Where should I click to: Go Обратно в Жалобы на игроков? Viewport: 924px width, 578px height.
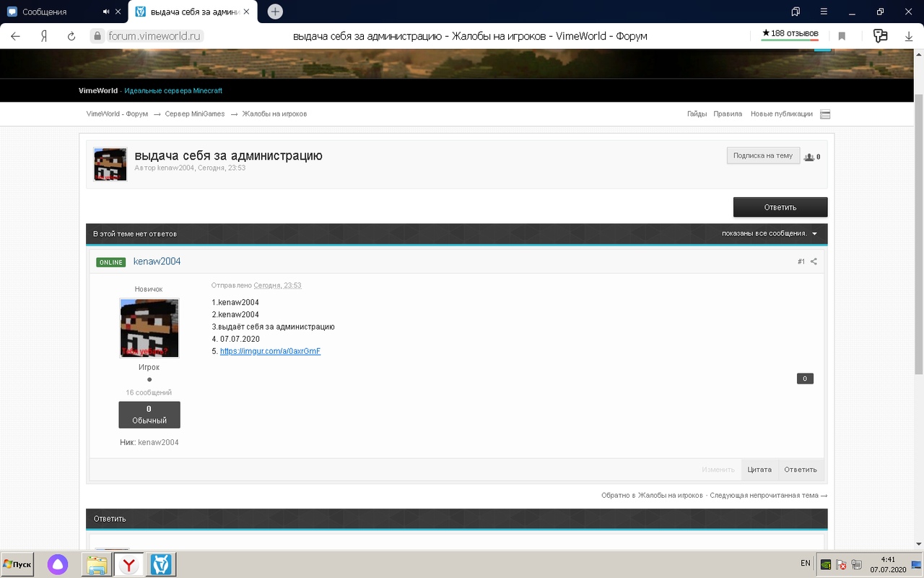point(652,496)
